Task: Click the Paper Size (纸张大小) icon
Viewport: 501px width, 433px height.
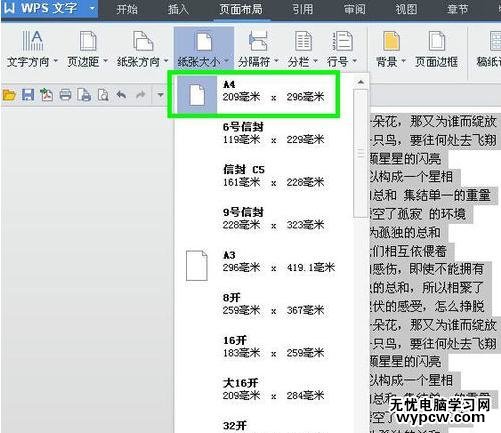Action: [x=203, y=41]
